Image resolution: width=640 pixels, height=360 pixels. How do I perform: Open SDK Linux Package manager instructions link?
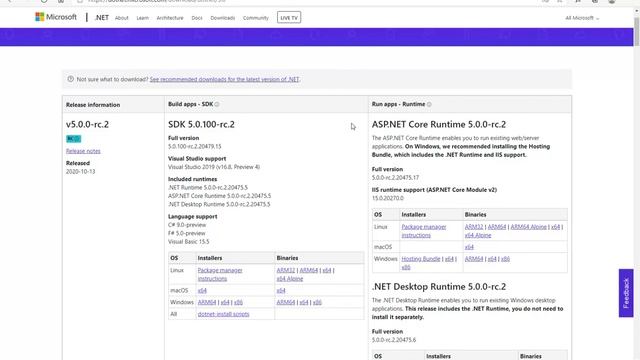[x=220, y=274]
